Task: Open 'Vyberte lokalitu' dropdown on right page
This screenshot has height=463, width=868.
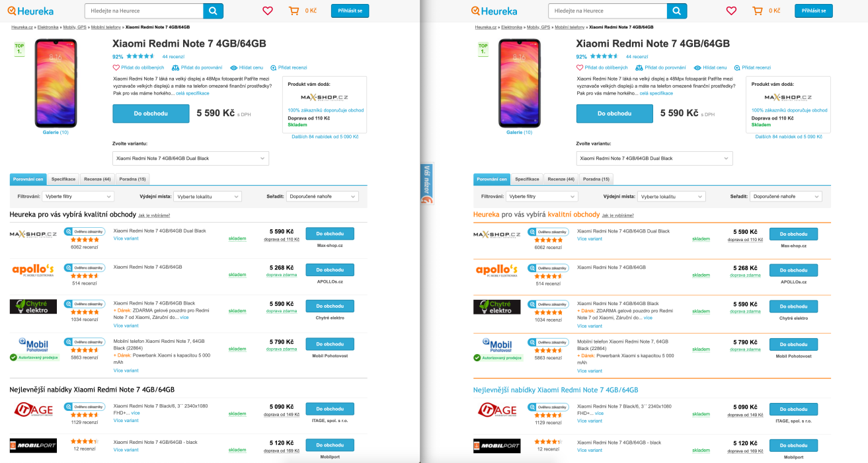Action: (672, 196)
